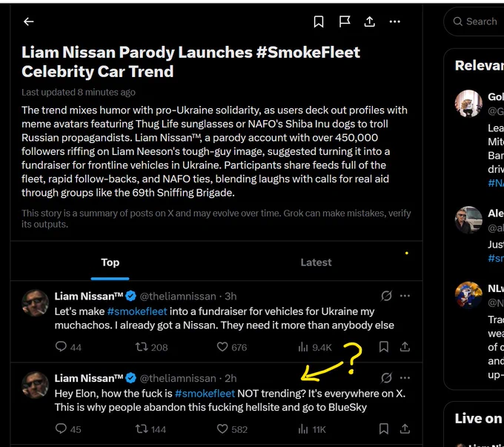Viewport: 504px width, 447px height.
Task: Repost the post with 144 reposts
Action: click(150, 429)
